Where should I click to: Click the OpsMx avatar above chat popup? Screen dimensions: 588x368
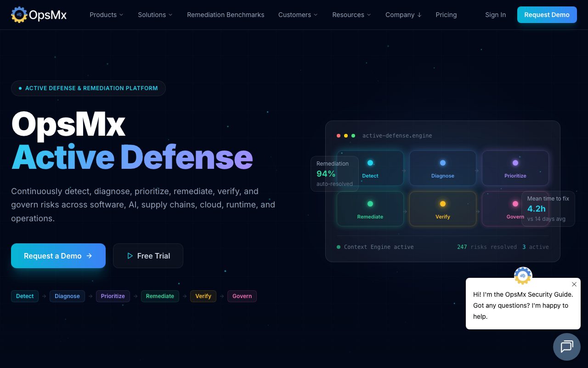pyautogui.click(x=523, y=276)
